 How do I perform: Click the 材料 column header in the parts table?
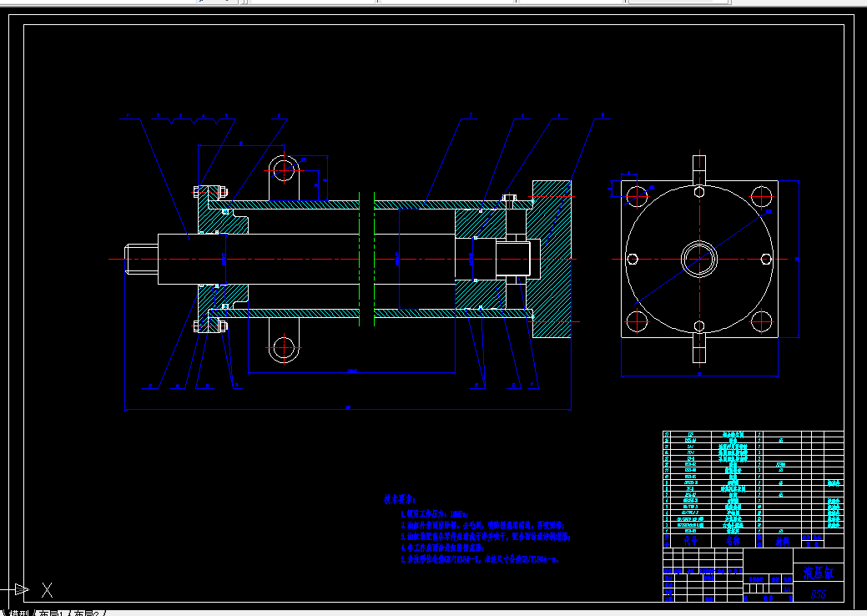[x=782, y=542]
